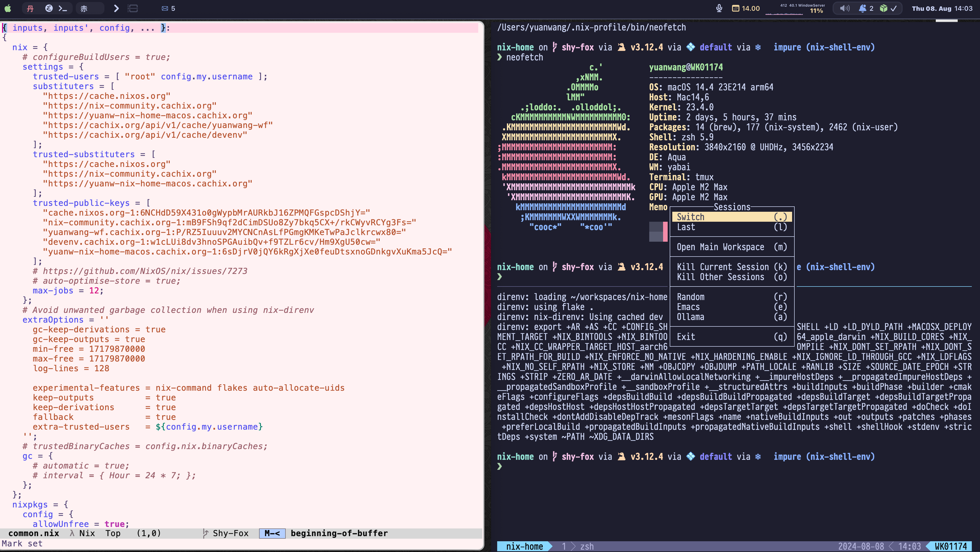Choose Exit in the Sessions menu
The width and height of the screenshot is (980, 552).
(732, 337)
